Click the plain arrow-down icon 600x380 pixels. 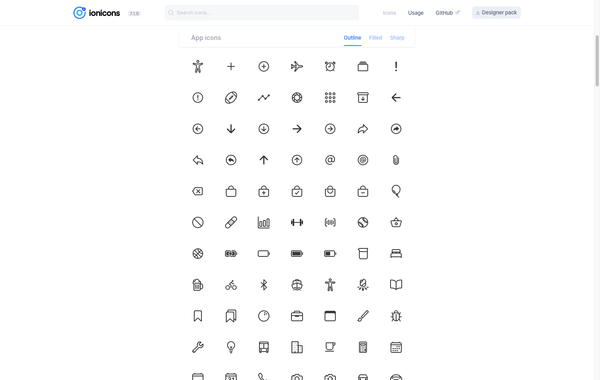[x=231, y=129]
